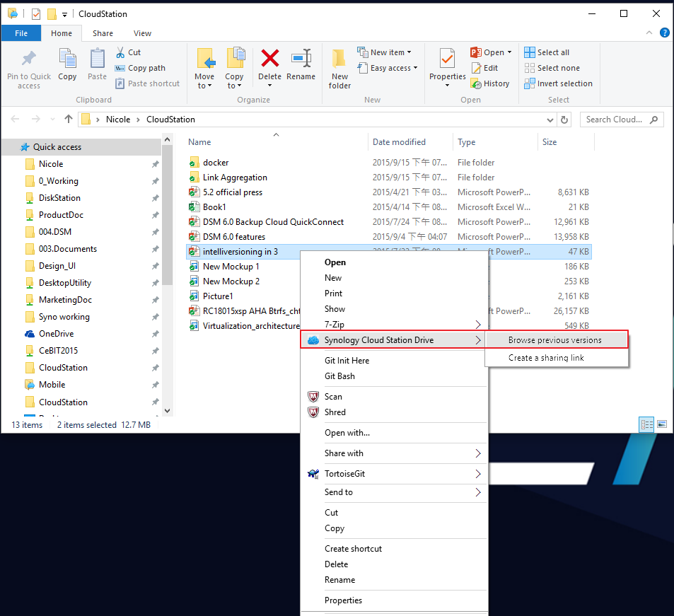The image size is (674, 616).
Task: Select New Mockup 2 file
Action: [x=231, y=281]
